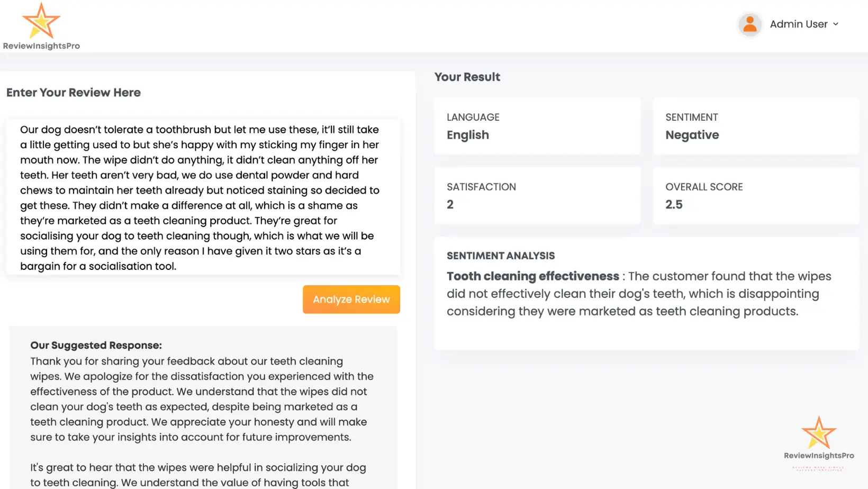The image size is (868, 489).
Task: Select the Language English result card
Action: point(537,126)
